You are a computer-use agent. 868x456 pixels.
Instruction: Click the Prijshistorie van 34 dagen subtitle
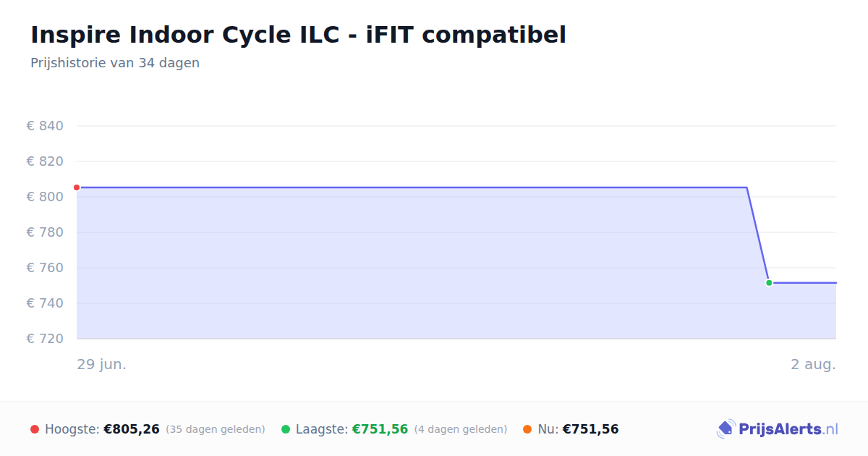click(115, 63)
